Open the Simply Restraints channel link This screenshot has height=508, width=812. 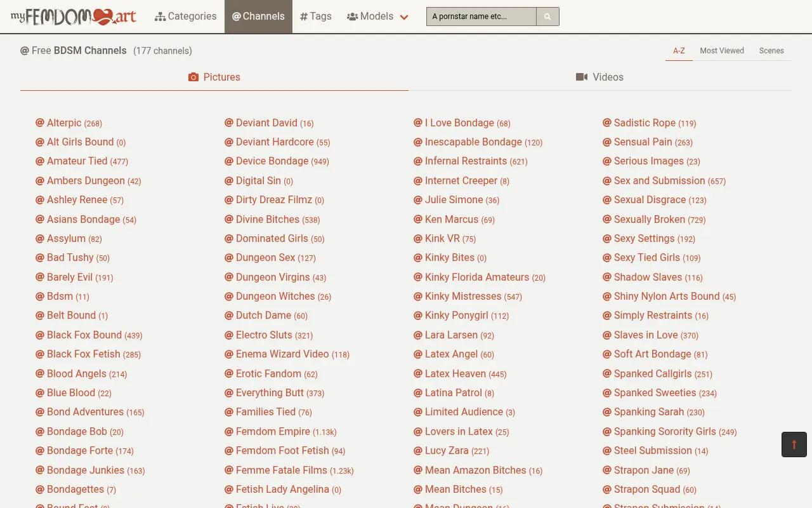(655, 316)
